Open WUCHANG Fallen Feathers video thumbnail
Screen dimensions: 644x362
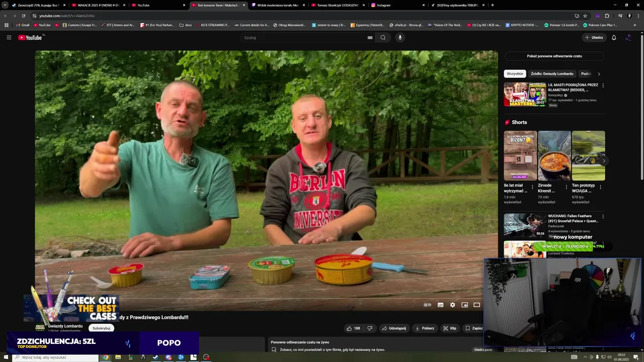[x=525, y=225]
